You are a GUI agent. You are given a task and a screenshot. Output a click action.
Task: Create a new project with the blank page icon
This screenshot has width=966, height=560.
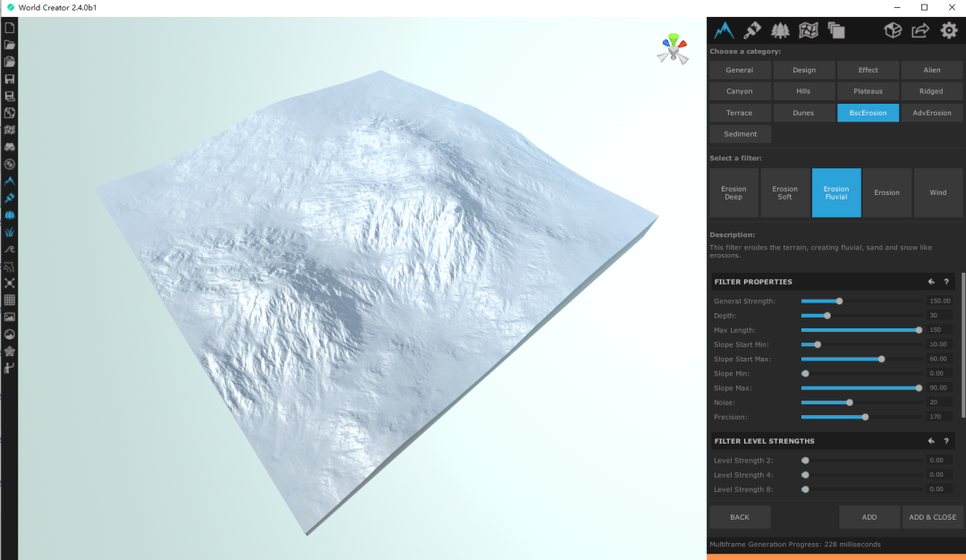[9, 28]
